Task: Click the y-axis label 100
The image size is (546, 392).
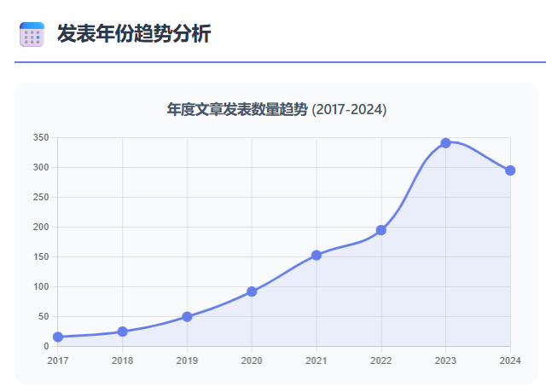Action: pyautogui.click(x=41, y=286)
